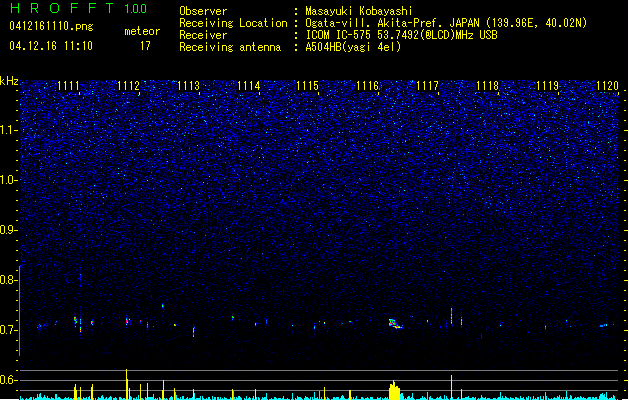Click the timestamp 04.12.16 11:10
The image size is (629, 400).
pyautogui.click(x=51, y=46)
